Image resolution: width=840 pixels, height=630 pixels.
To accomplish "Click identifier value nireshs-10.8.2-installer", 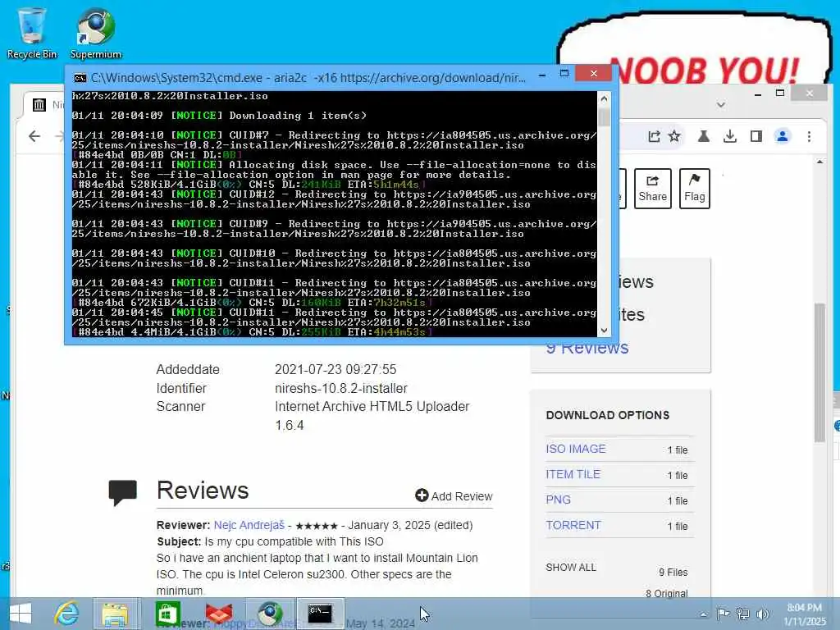I will [x=341, y=388].
